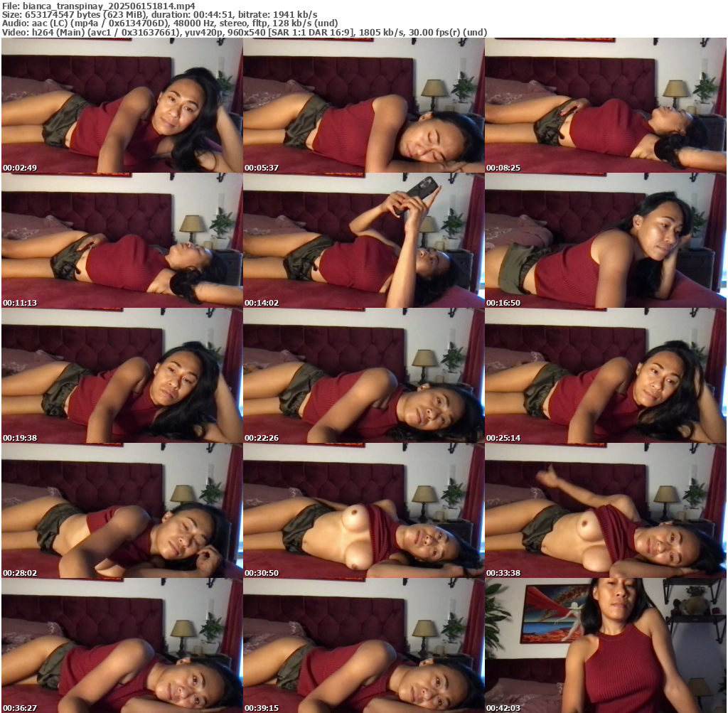Open the frame at 00:11:13
Screen dimensions: 728x713
(122, 240)
